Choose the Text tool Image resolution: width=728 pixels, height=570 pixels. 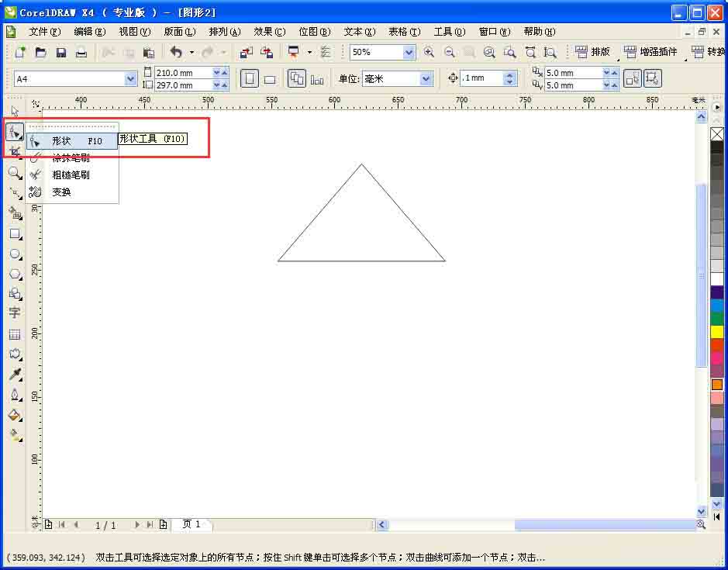tap(15, 313)
